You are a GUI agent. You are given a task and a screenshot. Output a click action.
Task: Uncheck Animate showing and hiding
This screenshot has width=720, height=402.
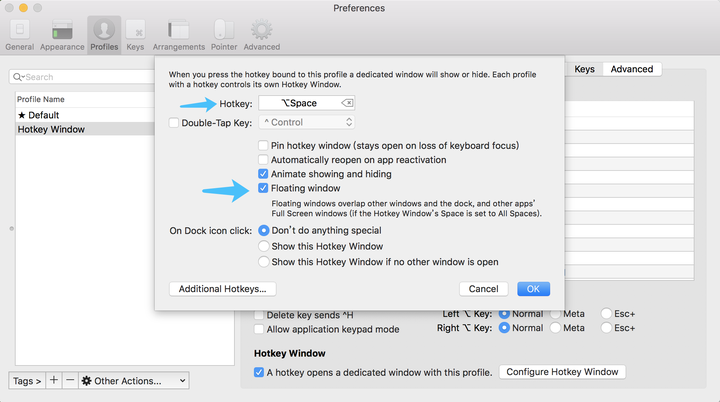point(263,174)
